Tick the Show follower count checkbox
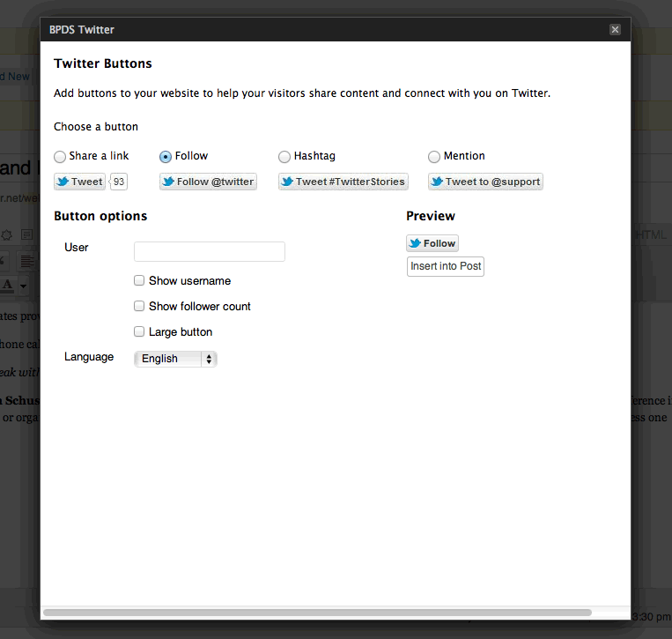This screenshot has height=639, width=672. (139, 306)
